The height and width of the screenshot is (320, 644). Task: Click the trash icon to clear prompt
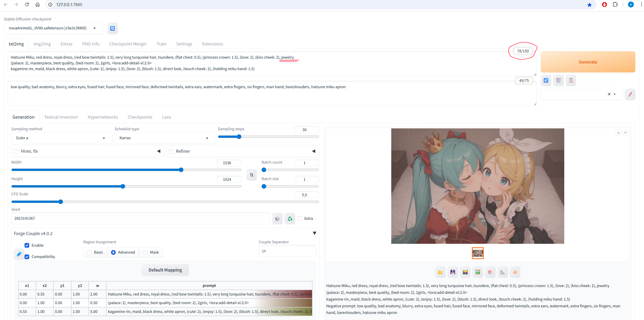pyautogui.click(x=558, y=80)
